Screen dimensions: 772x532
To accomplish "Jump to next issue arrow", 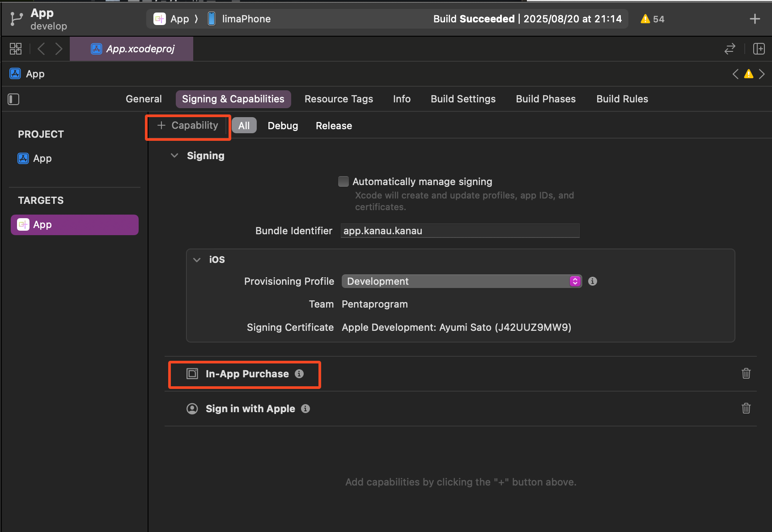I will (762, 74).
